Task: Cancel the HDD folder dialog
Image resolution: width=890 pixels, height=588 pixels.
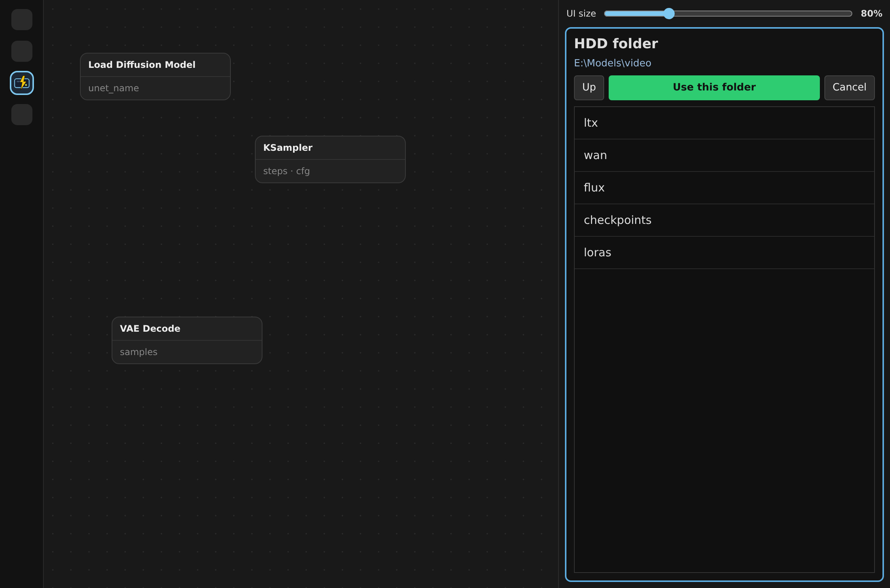Action: [x=849, y=87]
